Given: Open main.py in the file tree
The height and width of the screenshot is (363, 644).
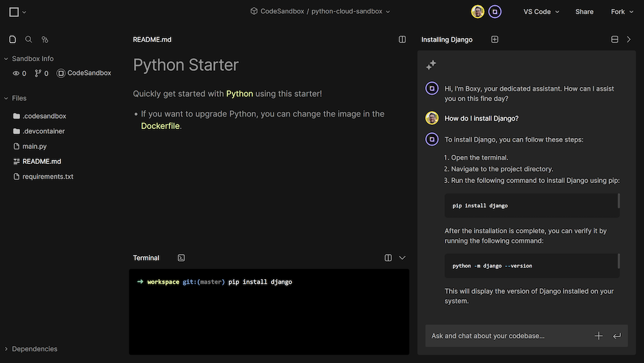Looking at the screenshot, I should pos(35,146).
